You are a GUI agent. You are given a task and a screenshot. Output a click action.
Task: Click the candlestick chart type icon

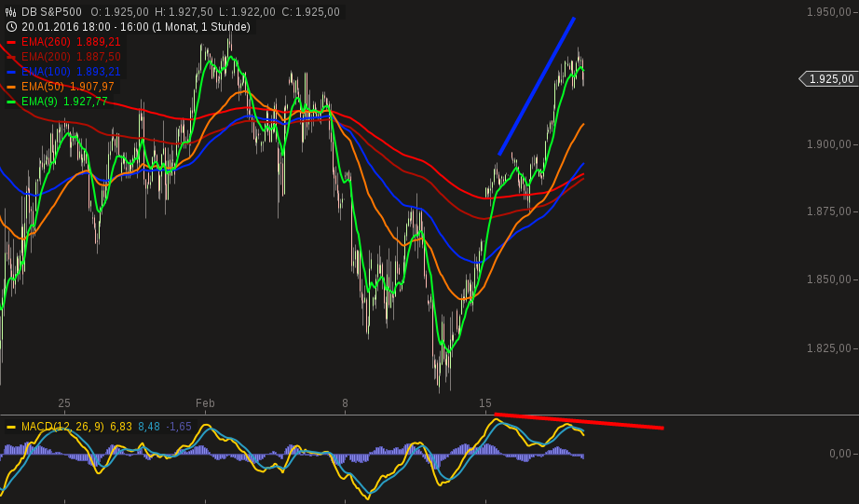[10, 11]
